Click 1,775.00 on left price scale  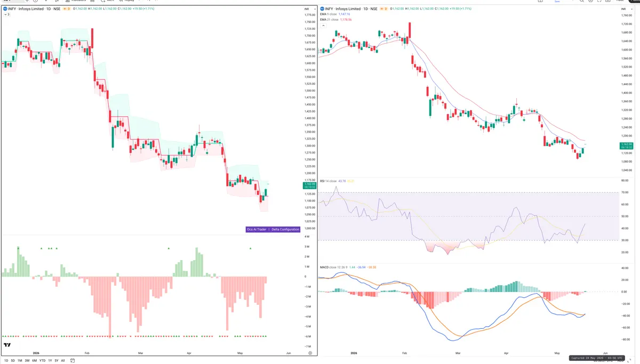309,15
